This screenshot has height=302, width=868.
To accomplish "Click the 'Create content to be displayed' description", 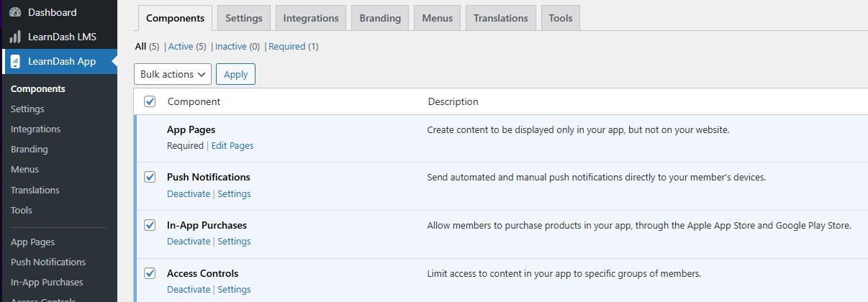I will 578,130.
